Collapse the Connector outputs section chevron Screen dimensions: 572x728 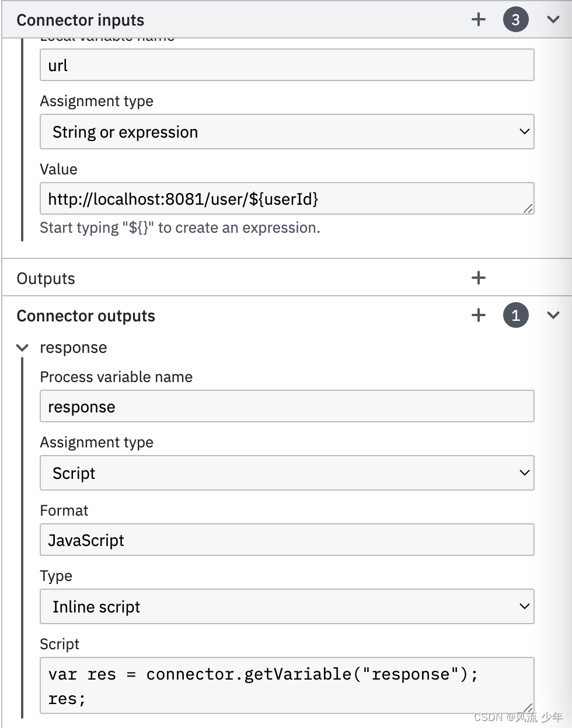(x=554, y=315)
